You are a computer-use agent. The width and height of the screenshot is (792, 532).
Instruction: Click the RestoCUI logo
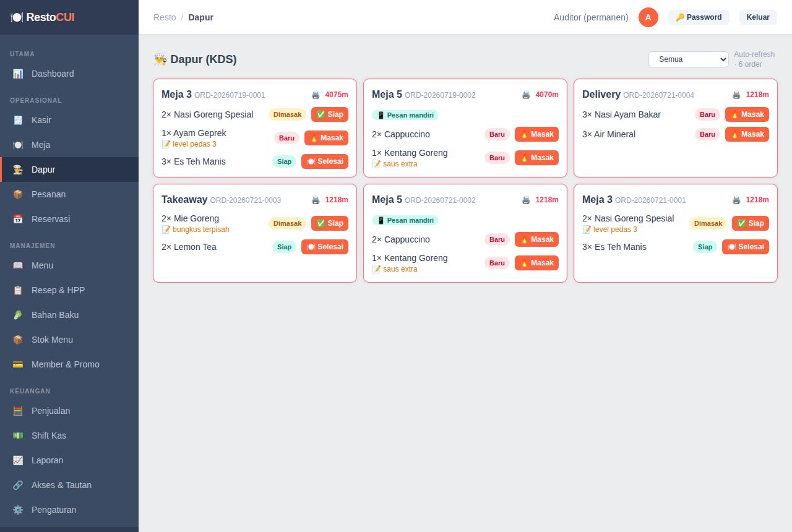[43, 17]
